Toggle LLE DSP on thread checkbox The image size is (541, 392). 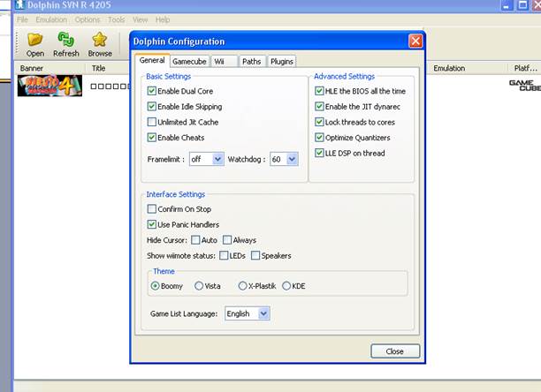(x=319, y=153)
